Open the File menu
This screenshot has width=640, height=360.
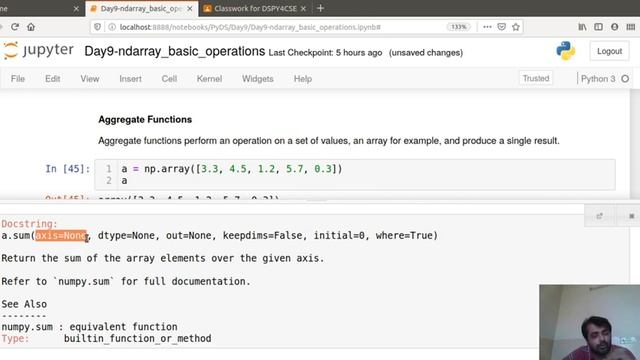(18, 79)
